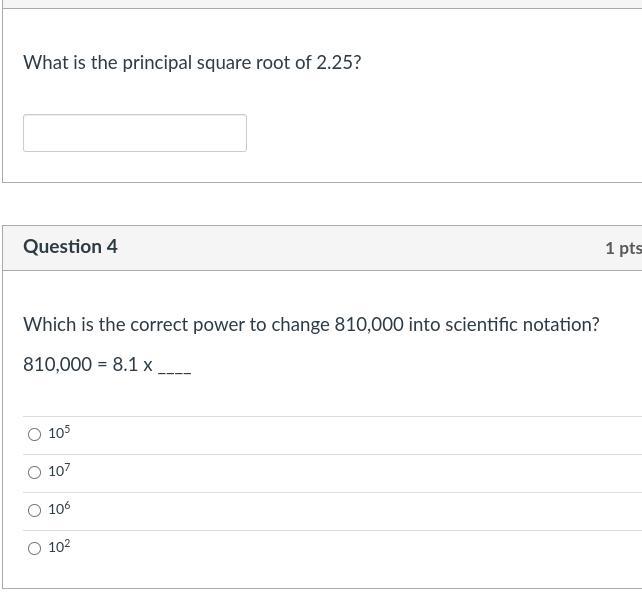Click 'What is the' at question start

[70, 62]
